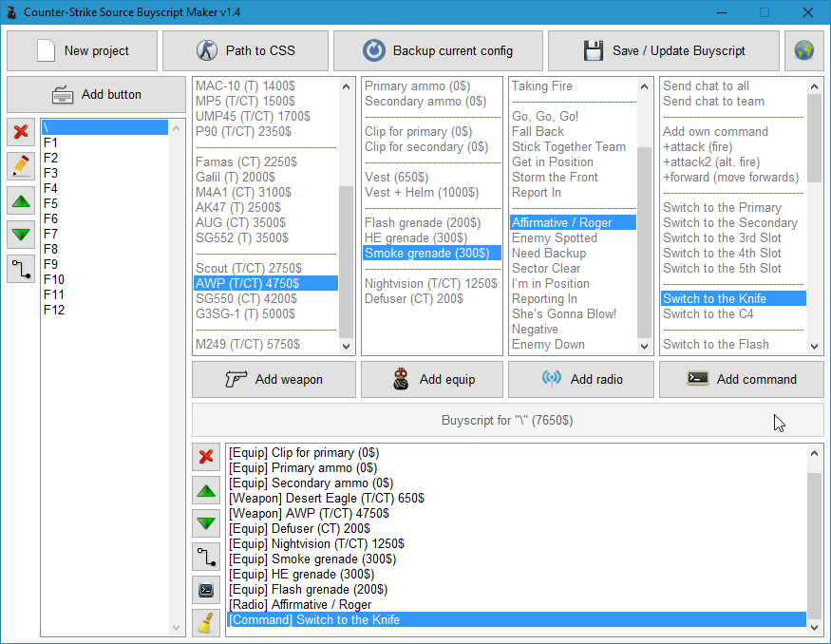Click Save / Update Buyscript
The height and width of the screenshot is (644, 831).
coord(664,51)
